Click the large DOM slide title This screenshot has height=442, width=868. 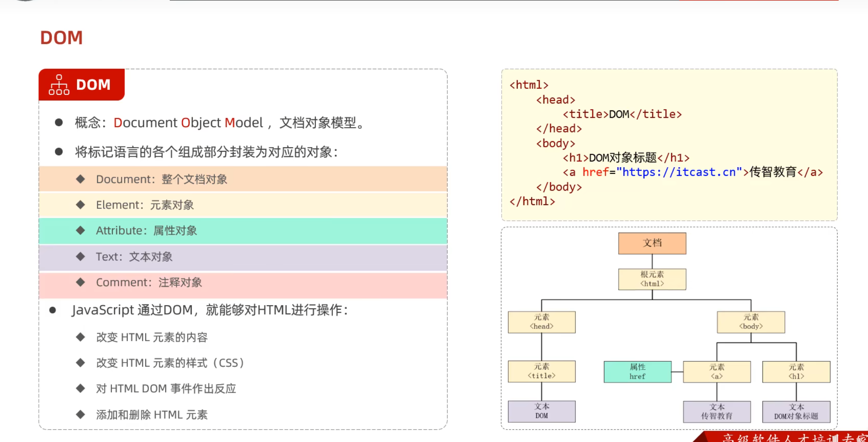[x=62, y=38]
